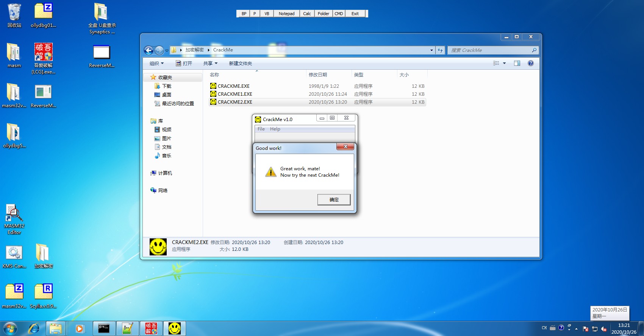Screen dimensions: 644x336
Task: Click Folder in the top toolbar
Action: tap(324, 14)
